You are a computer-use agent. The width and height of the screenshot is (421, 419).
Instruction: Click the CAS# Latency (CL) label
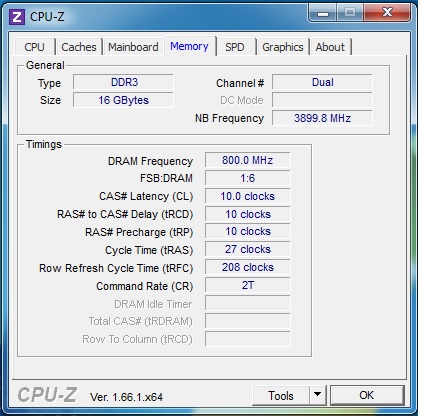[x=146, y=196]
